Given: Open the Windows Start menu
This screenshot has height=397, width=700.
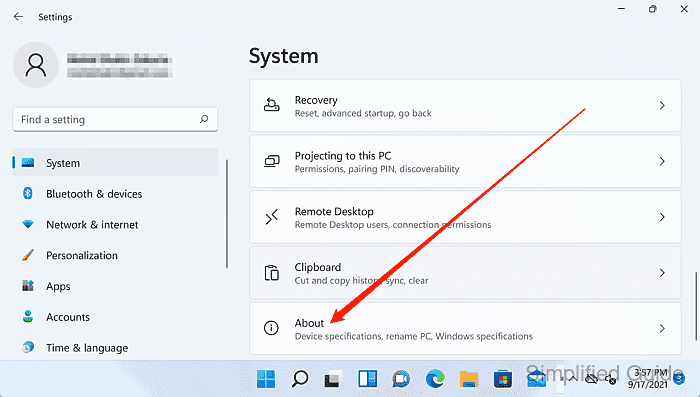Looking at the screenshot, I should click(x=266, y=379).
